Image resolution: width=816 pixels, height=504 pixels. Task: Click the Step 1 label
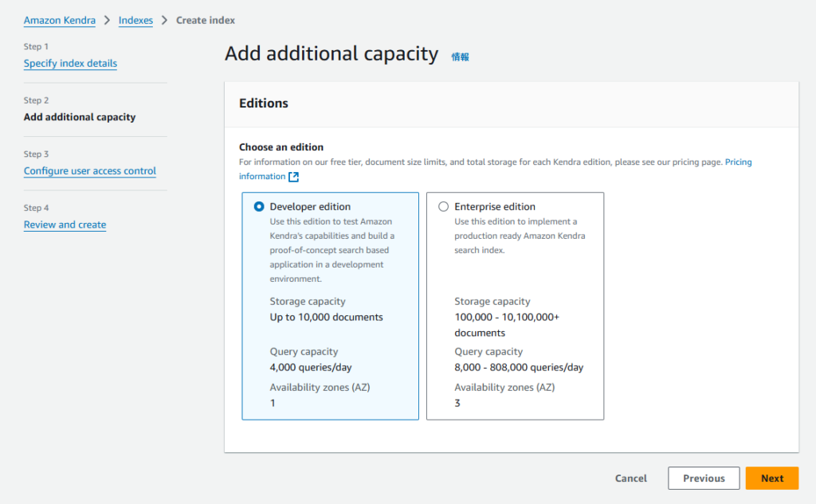(x=36, y=46)
